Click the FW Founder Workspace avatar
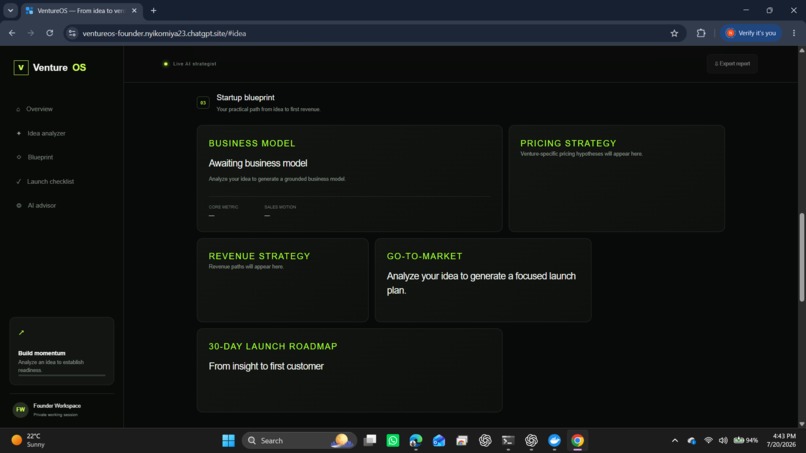Screen dimensions: 806x453 21,409
